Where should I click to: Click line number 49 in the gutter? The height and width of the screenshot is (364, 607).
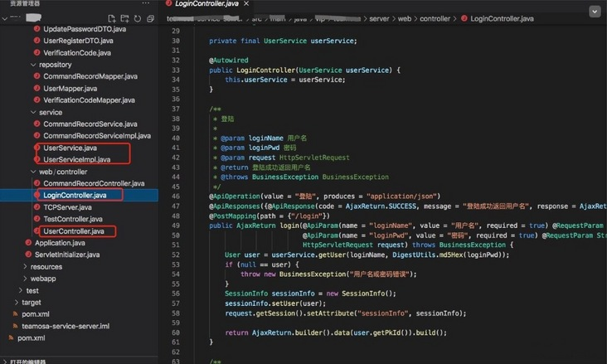coord(176,226)
